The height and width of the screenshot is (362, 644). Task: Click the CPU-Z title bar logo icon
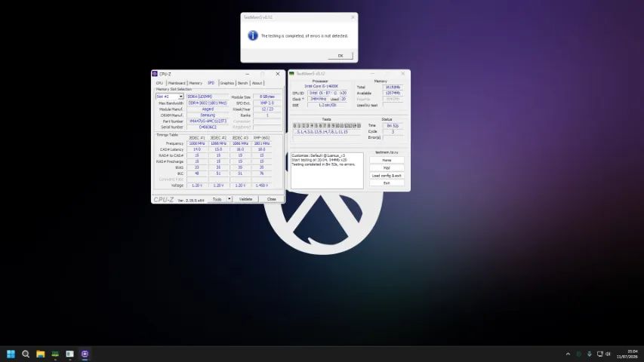click(x=155, y=74)
